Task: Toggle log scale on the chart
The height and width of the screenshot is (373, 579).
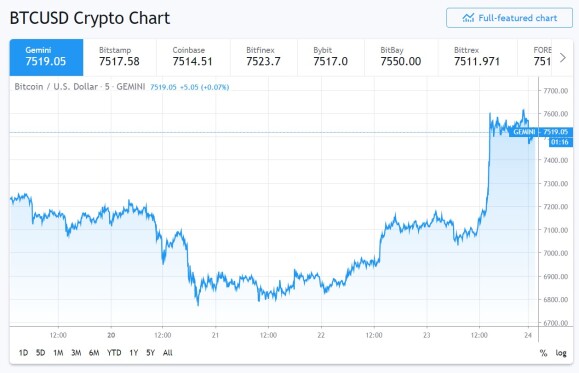Action: pyautogui.click(x=561, y=353)
